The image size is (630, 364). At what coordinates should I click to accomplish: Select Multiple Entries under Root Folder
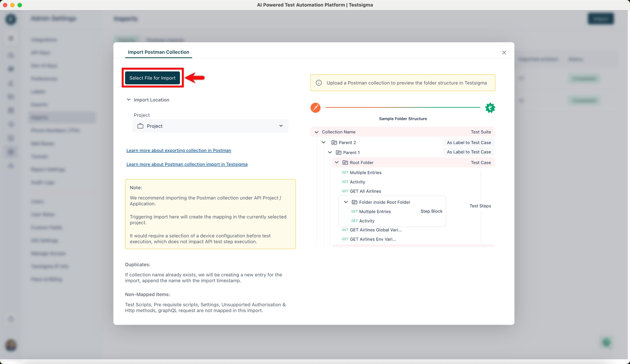point(362,172)
